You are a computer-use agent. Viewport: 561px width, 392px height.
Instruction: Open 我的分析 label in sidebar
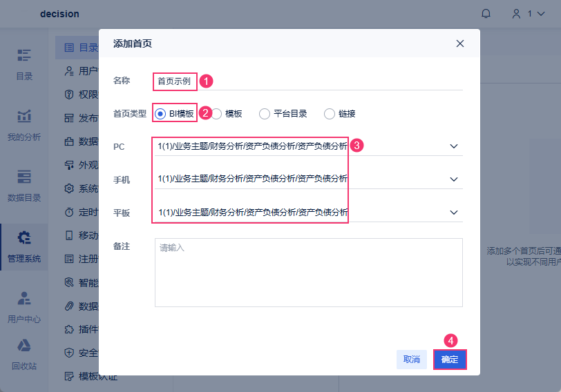[x=24, y=137]
